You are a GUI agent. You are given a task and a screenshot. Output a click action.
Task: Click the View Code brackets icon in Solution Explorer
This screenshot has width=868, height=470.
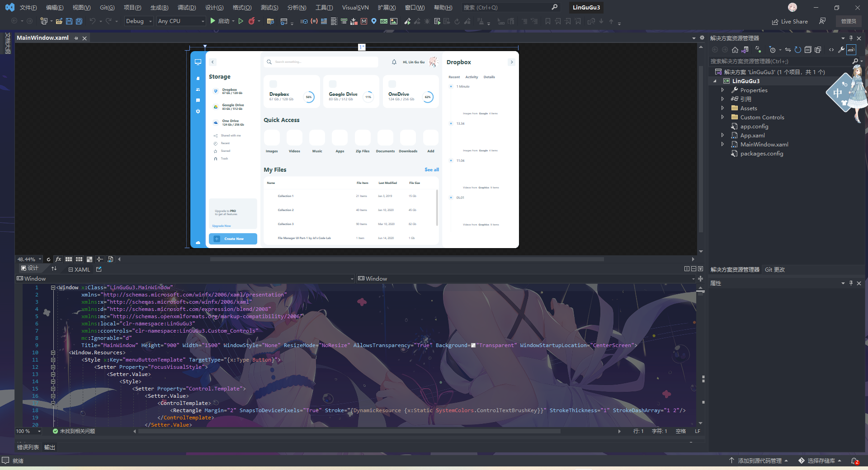(831, 50)
